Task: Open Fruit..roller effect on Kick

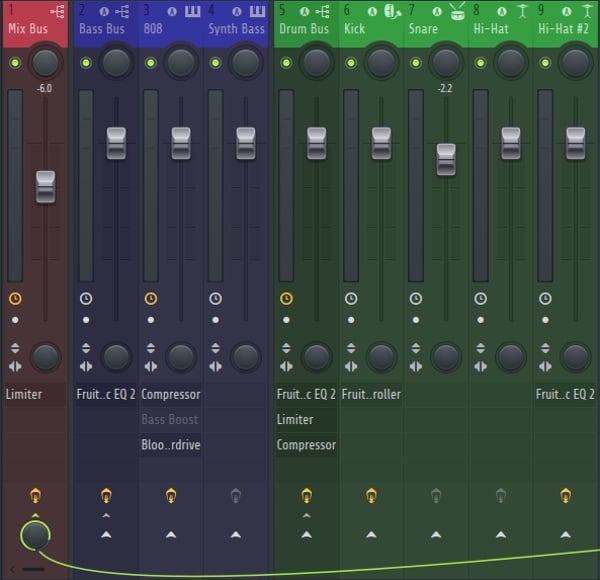Action: 371,394
